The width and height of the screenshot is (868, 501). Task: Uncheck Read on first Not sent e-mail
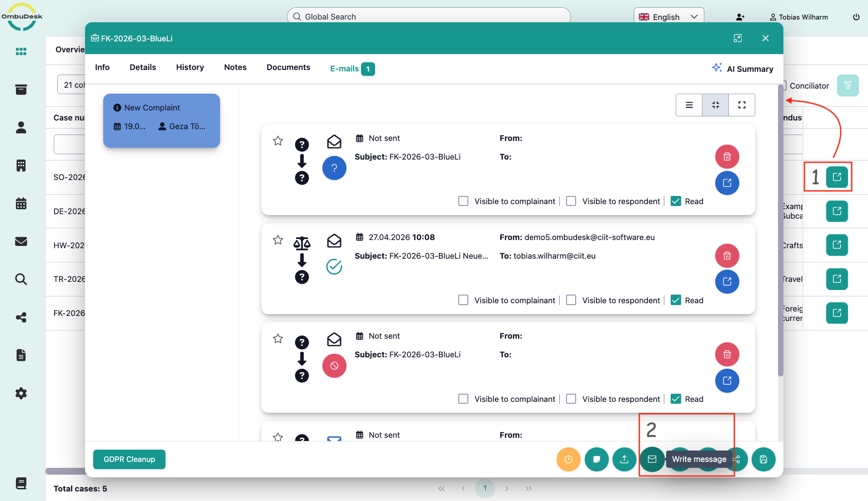pyautogui.click(x=676, y=201)
